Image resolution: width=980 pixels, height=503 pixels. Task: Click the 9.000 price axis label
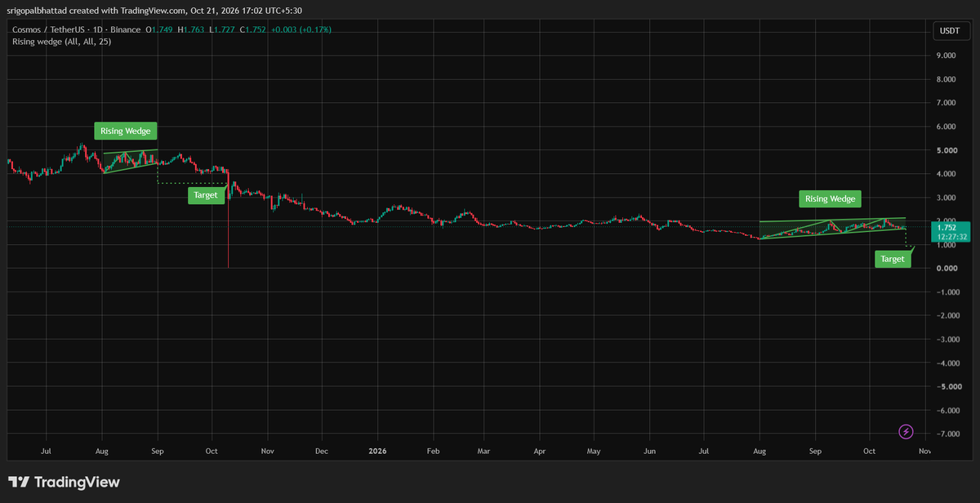(x=947, y=56)
